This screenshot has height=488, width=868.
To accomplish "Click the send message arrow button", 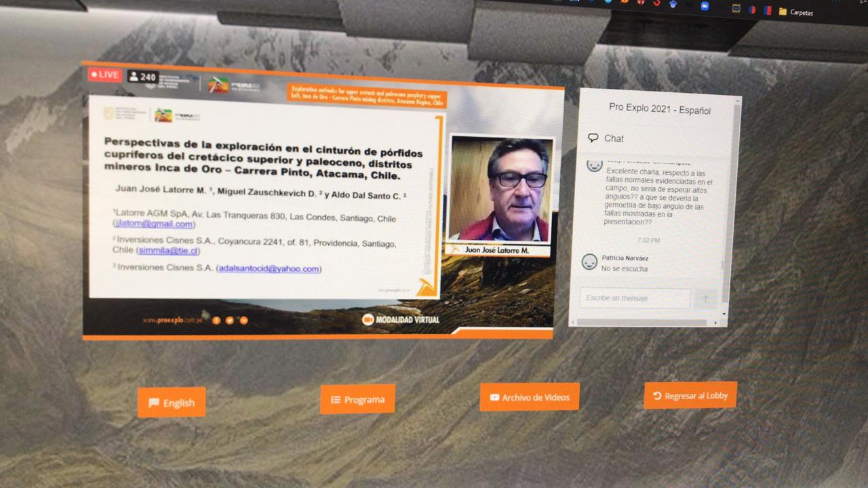I will pos(705,298).
